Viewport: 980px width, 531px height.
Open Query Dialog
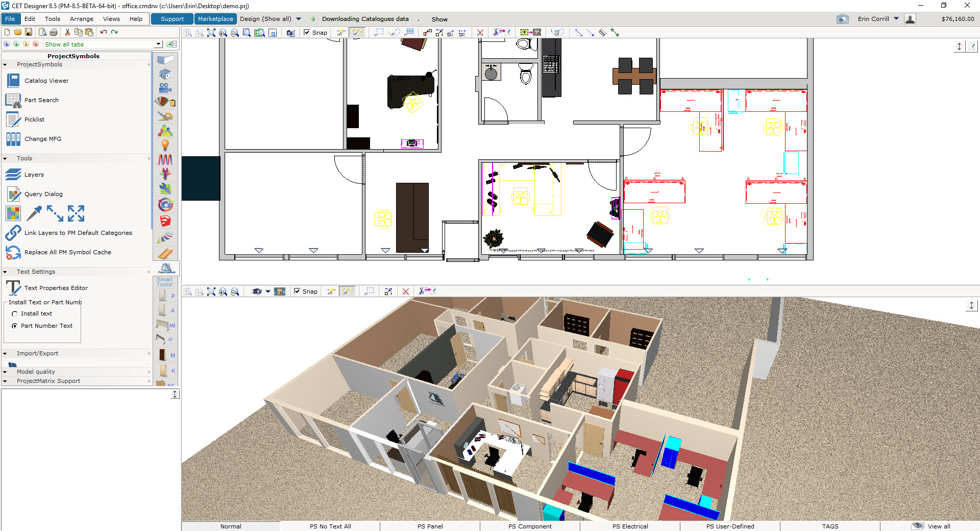click(34, 194)
